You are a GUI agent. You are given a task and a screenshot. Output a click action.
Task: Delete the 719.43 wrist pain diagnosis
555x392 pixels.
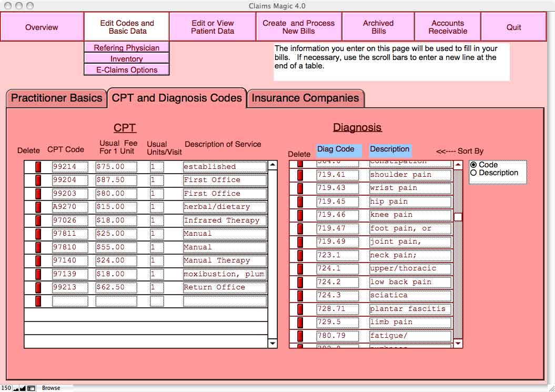tap(300, 188)
